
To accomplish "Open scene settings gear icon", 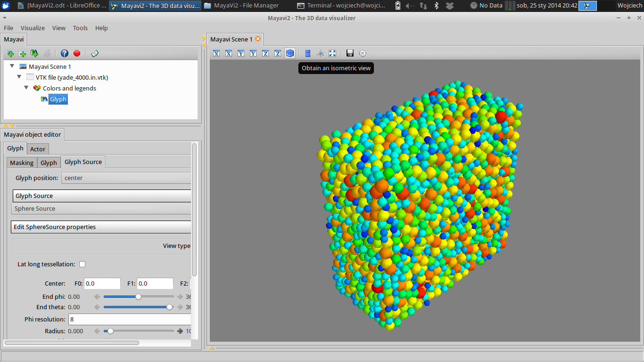I will pyautogui.click(x=363, y=54).
